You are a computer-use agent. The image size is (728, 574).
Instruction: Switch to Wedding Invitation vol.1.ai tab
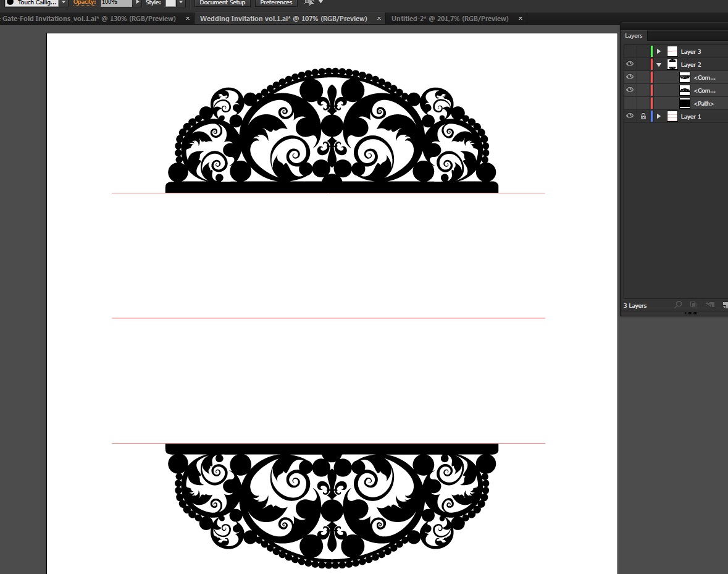click(x=283, y=19)
